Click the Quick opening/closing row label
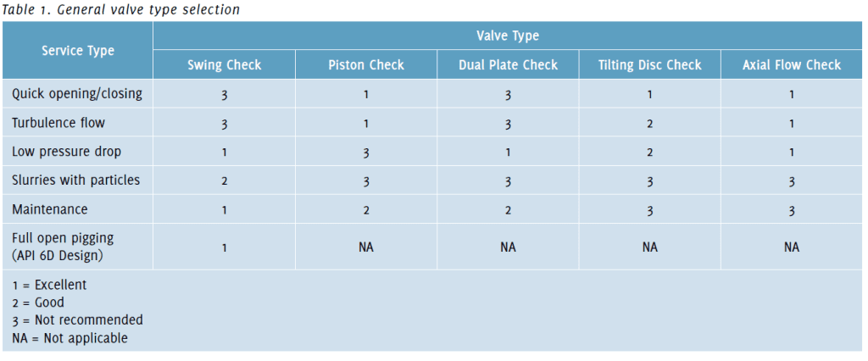 coord(77,94)
